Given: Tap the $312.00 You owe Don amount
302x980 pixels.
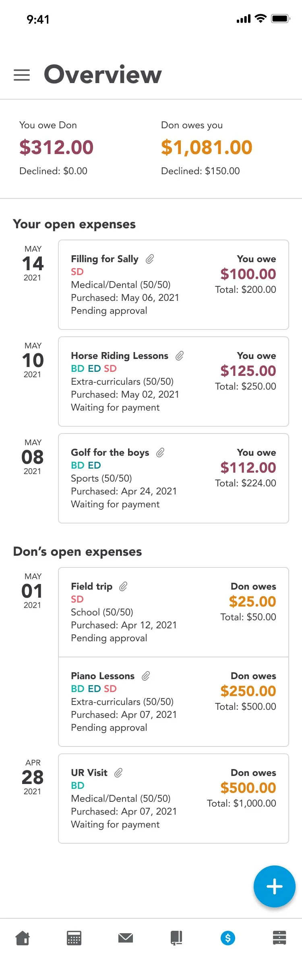Looking at the screenshot, I should tap(56, 147).
